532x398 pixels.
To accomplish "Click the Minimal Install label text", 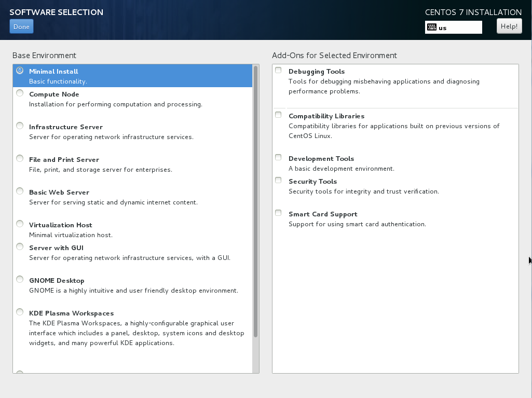I will click(53, 72).
